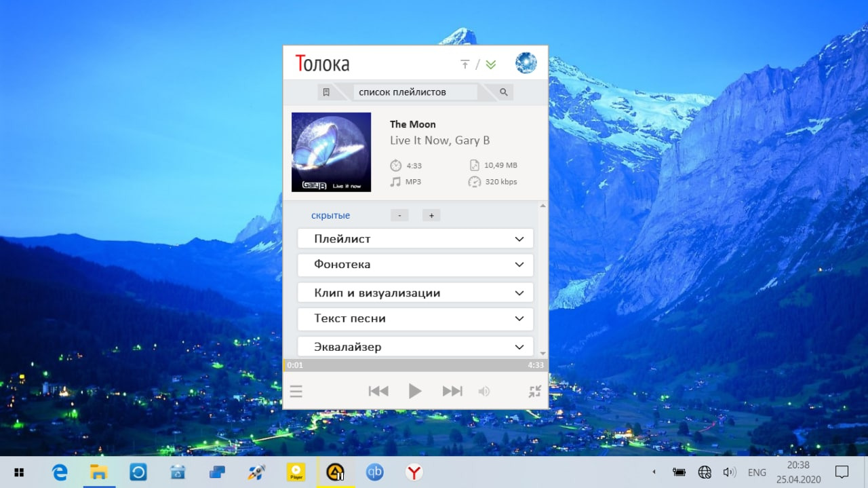Open the hamburger menu in player bar
Screen dimensions: 868x488
(296, 392)
